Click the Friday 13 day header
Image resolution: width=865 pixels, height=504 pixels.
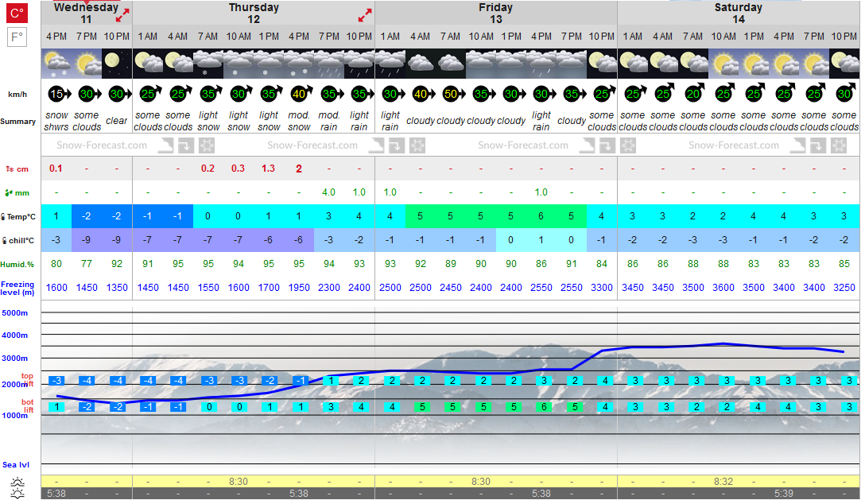tap(495, 14)
